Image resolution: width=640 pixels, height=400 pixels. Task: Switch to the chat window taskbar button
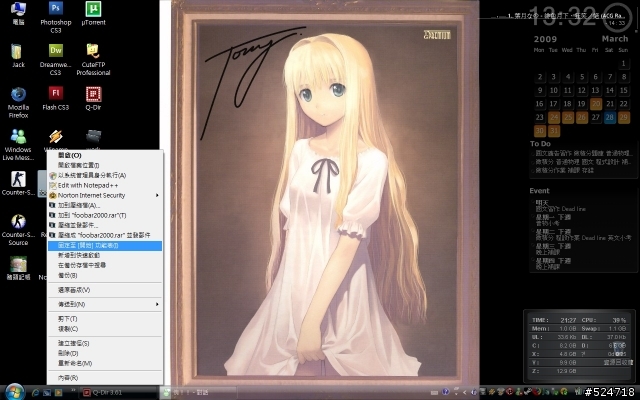(198, 393)
